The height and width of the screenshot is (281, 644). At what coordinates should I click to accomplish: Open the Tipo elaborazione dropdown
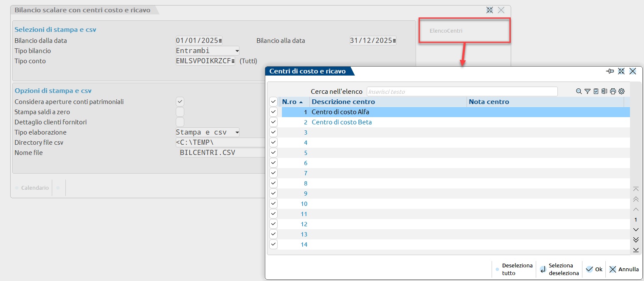coord(237,132)
